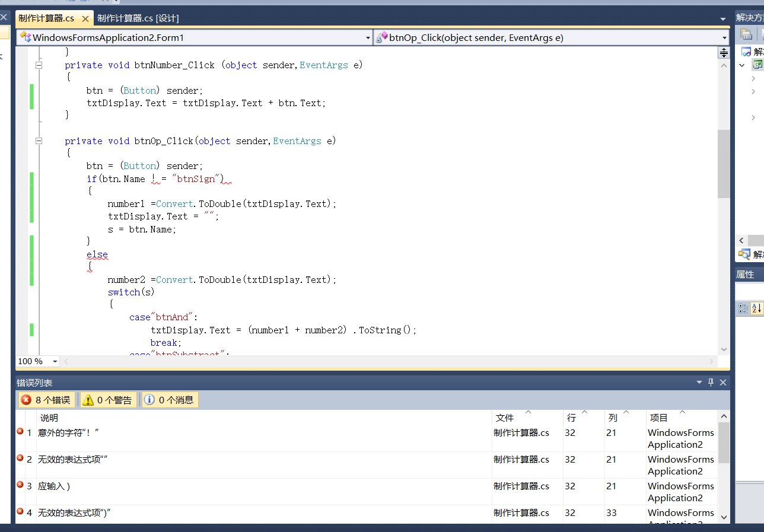This screenshot has height=532, width=764.
Task: Click the editor horizontal scrollbar right arrow
Action: [712, 361]
